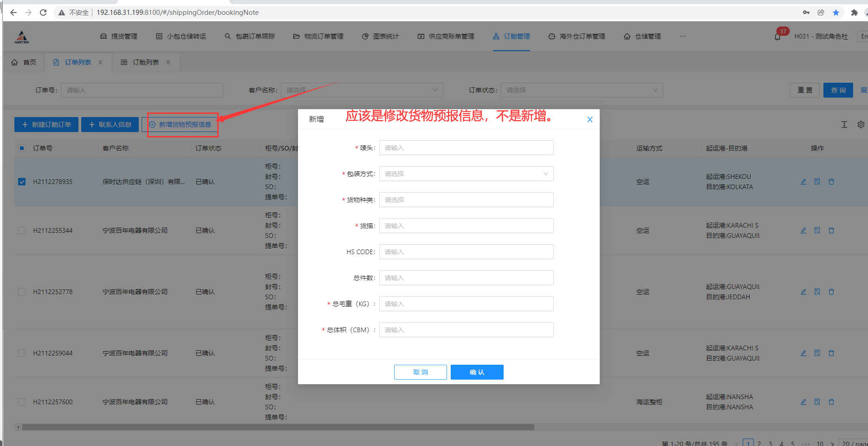Click the table settings gear icon
Screen dimensions: 868x446
pos(861,125)
